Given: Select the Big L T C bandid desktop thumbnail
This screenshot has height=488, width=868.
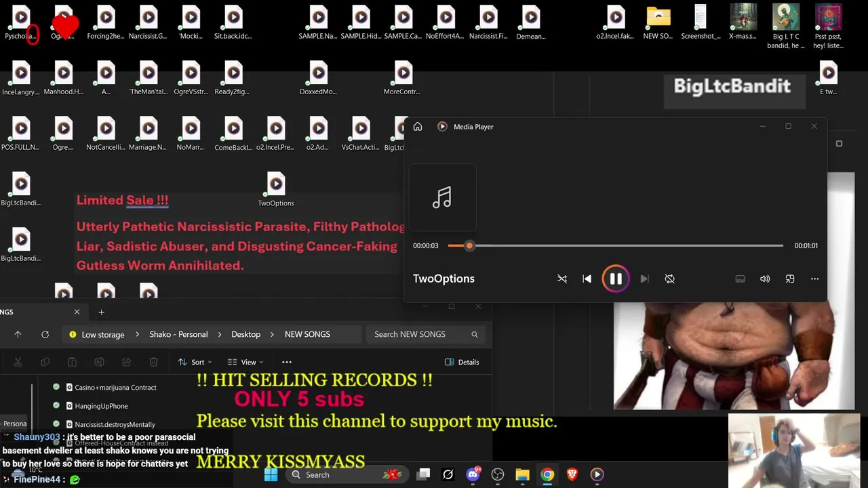Looking at the screenshot, I should click(786, 26).
